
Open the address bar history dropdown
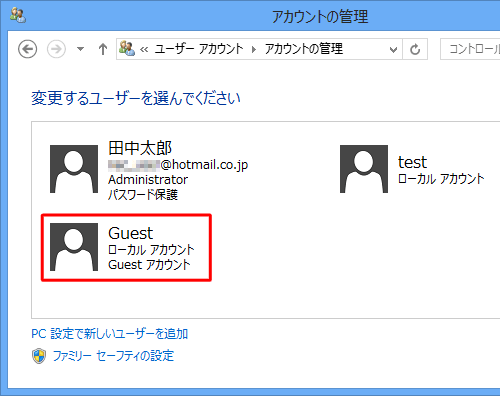click(393, 50)
